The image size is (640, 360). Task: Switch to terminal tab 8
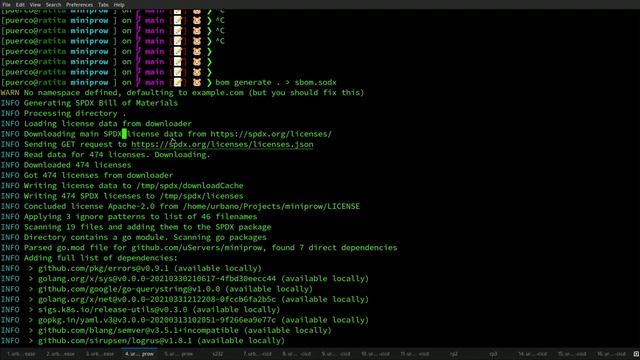click(x=296, y=354)
